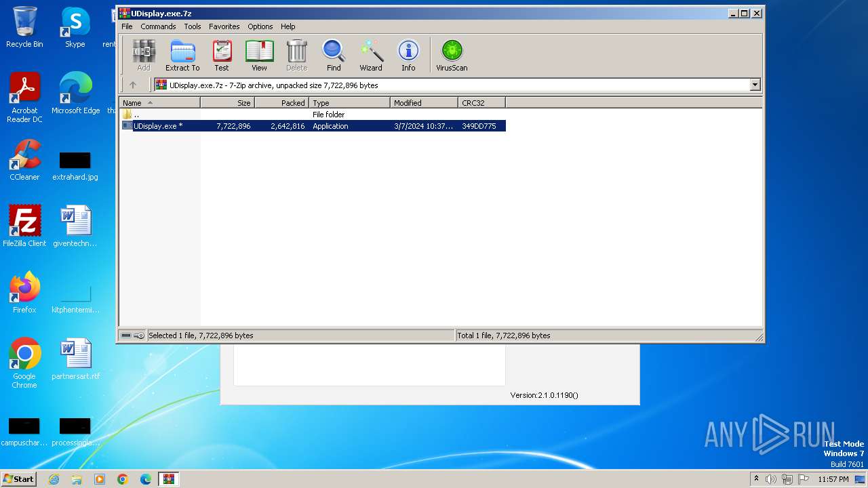Start VirusScan on archive

click(x=452, y=56)
